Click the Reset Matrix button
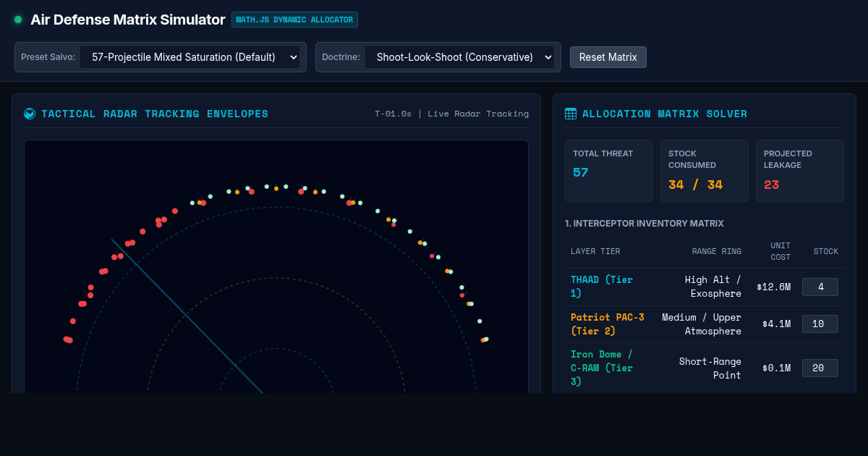Screen dimensions: 868x456 608,57
